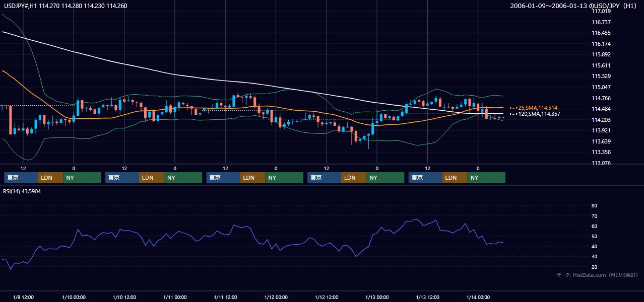
Task: Click the LDN session block for 1/13
Action: pos(455,178)
